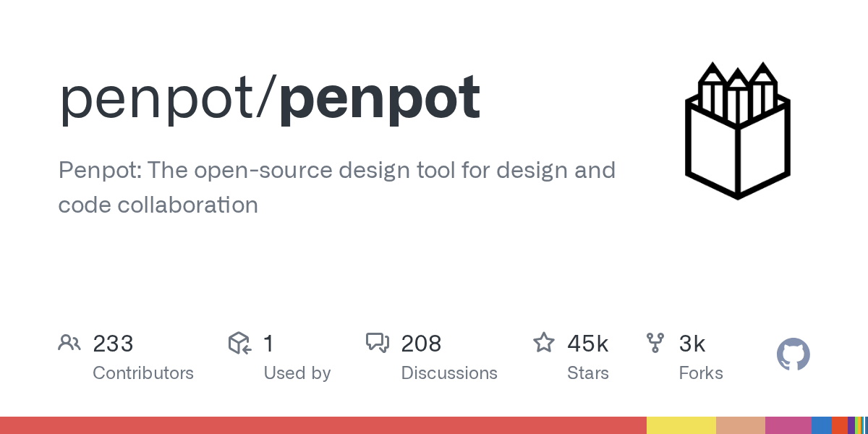
Task: Click the 3k forks count
Action: click(692, 344)
